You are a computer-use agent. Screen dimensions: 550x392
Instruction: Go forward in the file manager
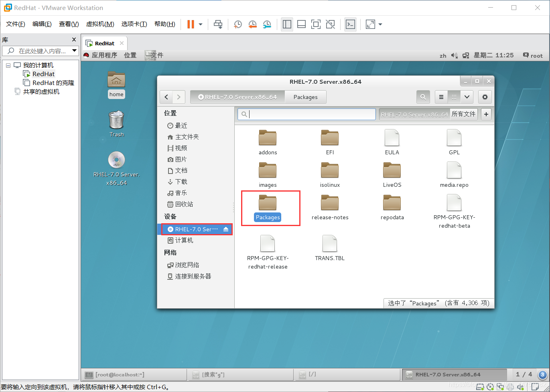[x=179, y=97]
